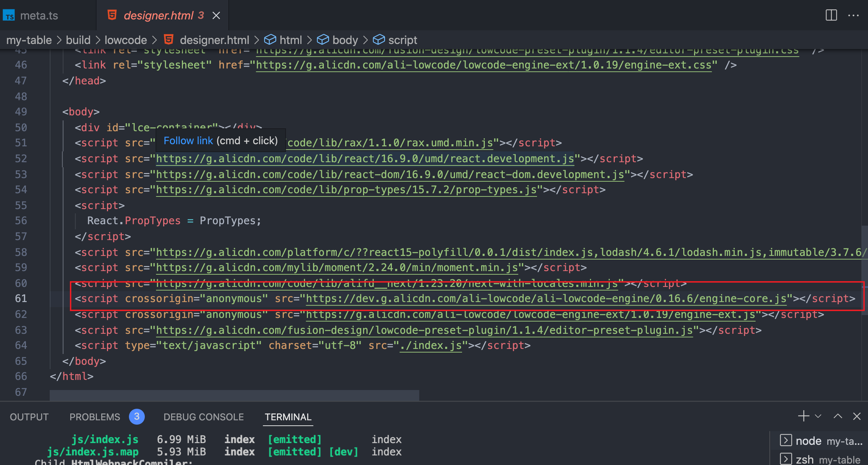Screen dimensions: 868x465
Task: Open the lowcode breadcrumb dropdown
Action: [125, 40]
